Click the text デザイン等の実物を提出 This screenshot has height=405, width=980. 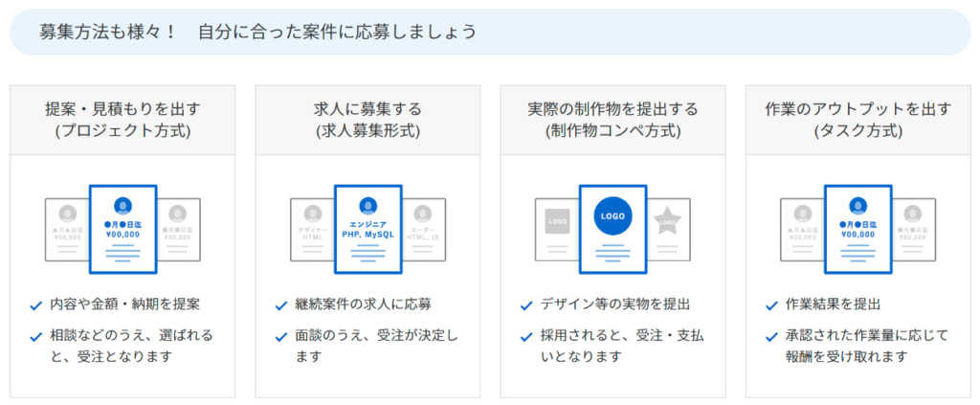coord(615,305)
